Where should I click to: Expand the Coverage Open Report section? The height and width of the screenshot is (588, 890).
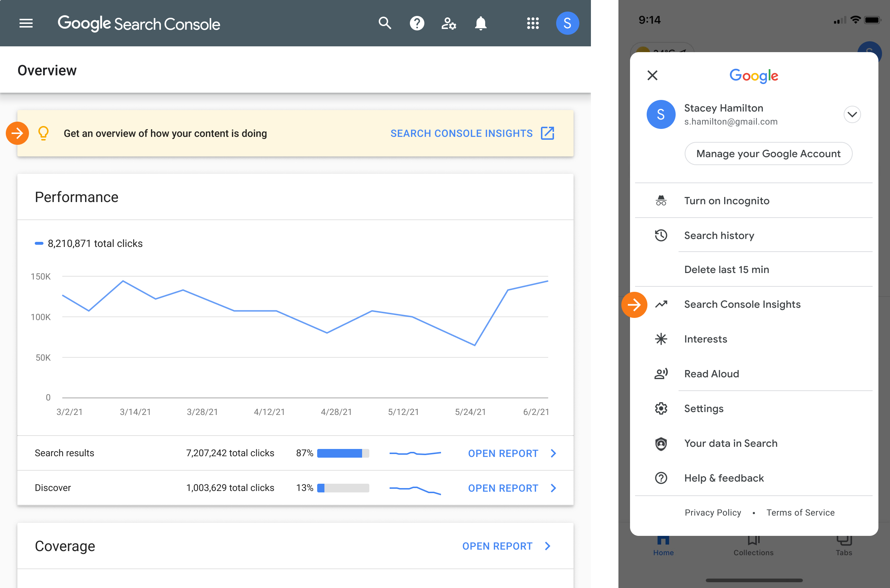[509, 545]
